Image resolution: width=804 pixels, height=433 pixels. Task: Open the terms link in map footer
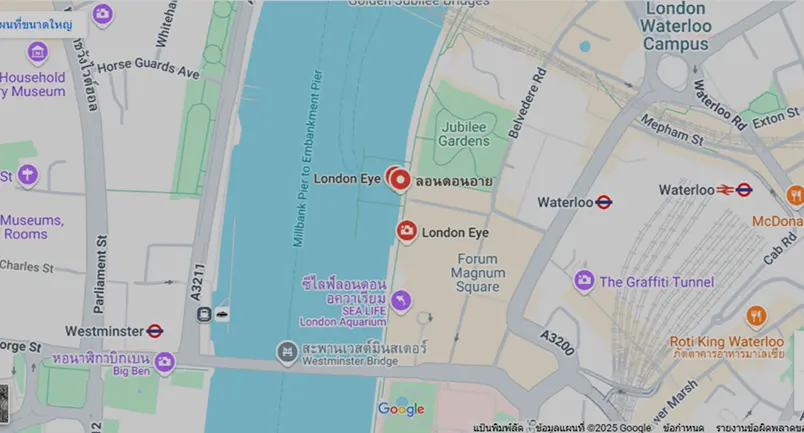click(x=684, y=428)
